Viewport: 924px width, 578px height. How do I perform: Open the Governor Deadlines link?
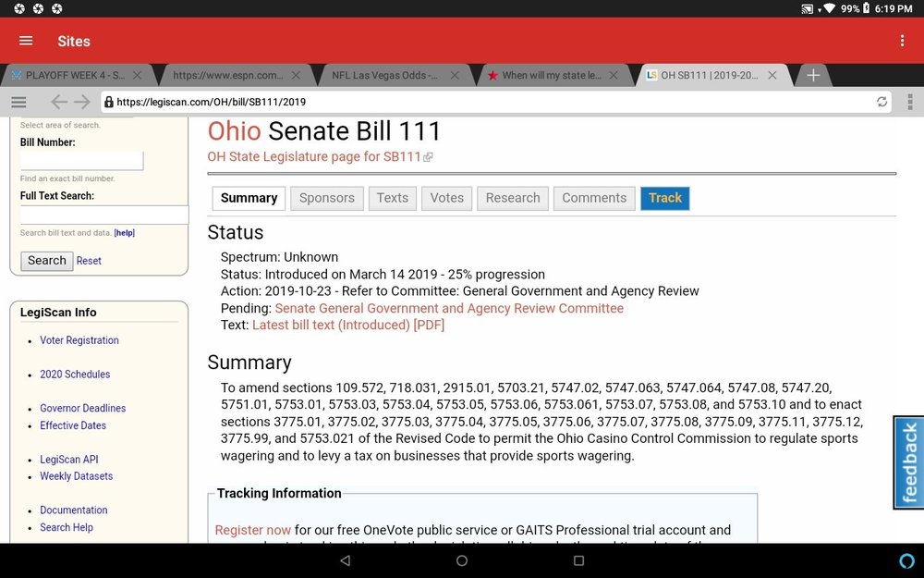(x=82, y=408)
